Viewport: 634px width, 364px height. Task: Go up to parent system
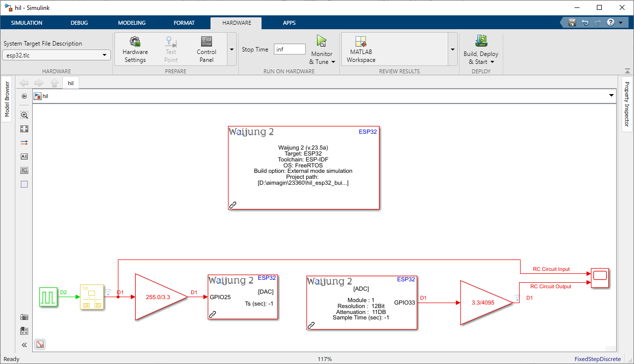[x=54, y=83]
